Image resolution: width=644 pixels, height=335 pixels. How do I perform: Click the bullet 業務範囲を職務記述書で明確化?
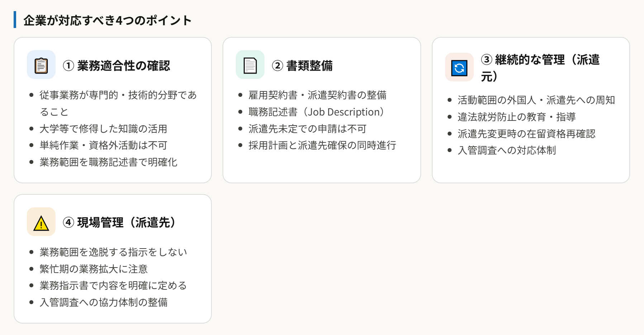108,162
